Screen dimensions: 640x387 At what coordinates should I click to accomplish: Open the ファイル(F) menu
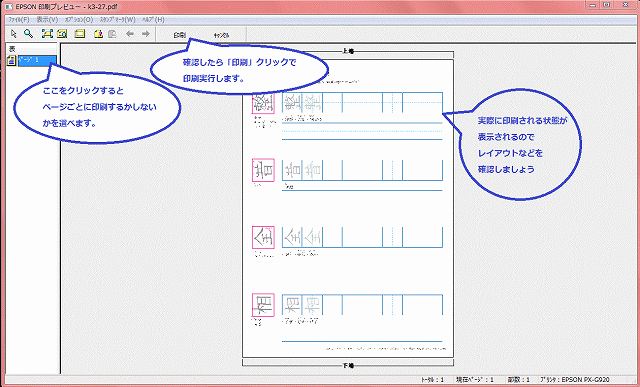(x=19, y=19)
